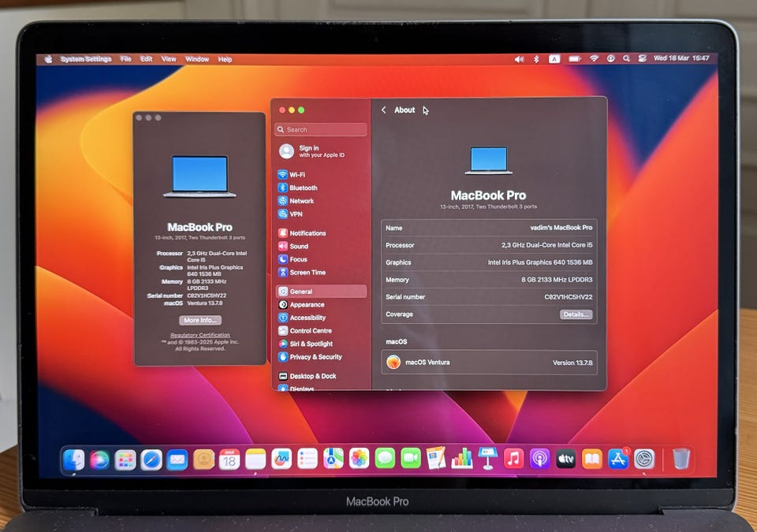The width and height of the screenshot is (757, 532).
Task: Open Apple TV from the Dock
Action: [566, 459]
